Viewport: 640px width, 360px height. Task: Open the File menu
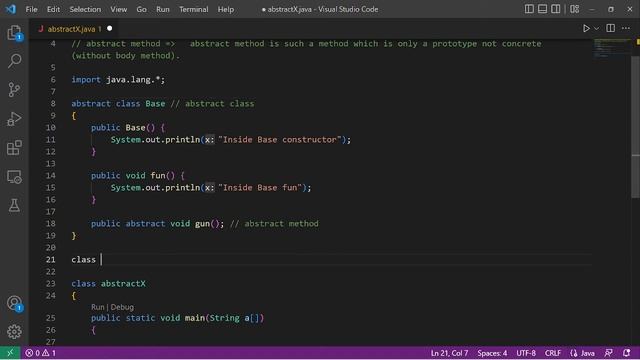coord(31,9)
